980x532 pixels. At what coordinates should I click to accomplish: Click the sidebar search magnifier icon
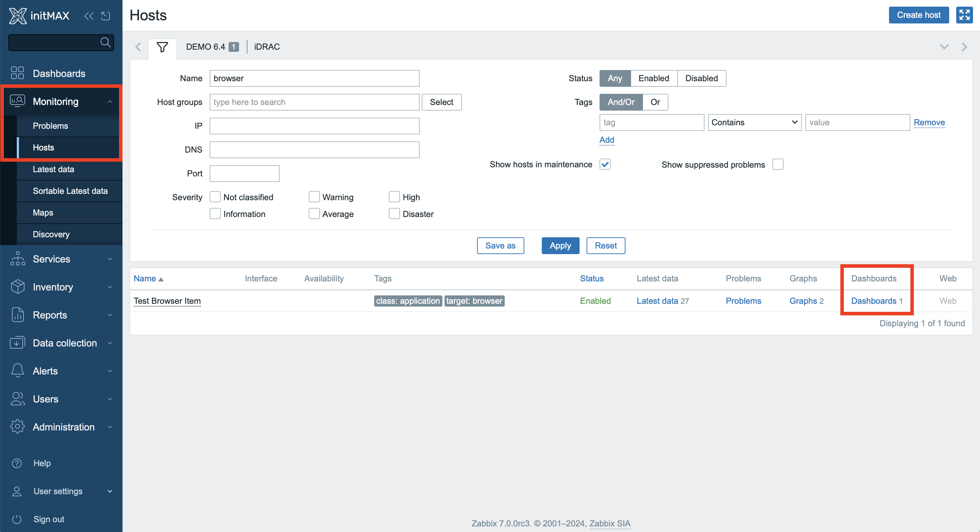tap(105, 42)
